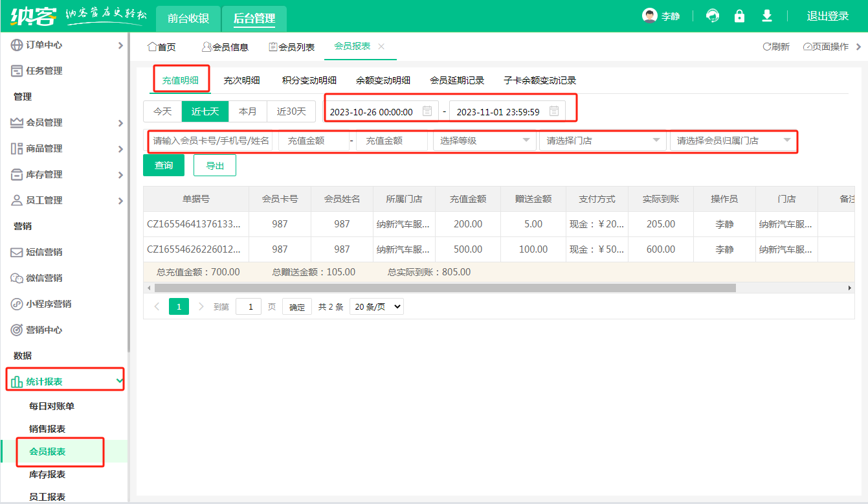This screenshot has width=868, height=504.
Task: Expand the 请选择门店 dropdown
Action: (x=602, y=141)
